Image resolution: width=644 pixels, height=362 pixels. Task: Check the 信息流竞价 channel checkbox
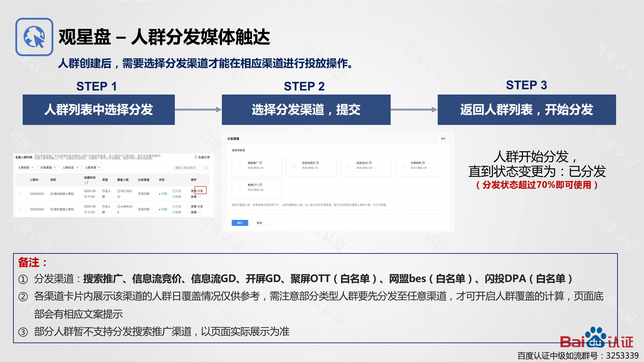[294, 165]
